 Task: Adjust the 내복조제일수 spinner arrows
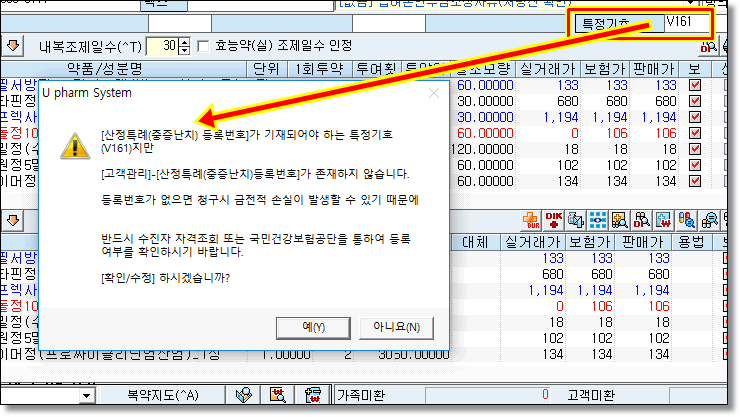coord(183,46)
